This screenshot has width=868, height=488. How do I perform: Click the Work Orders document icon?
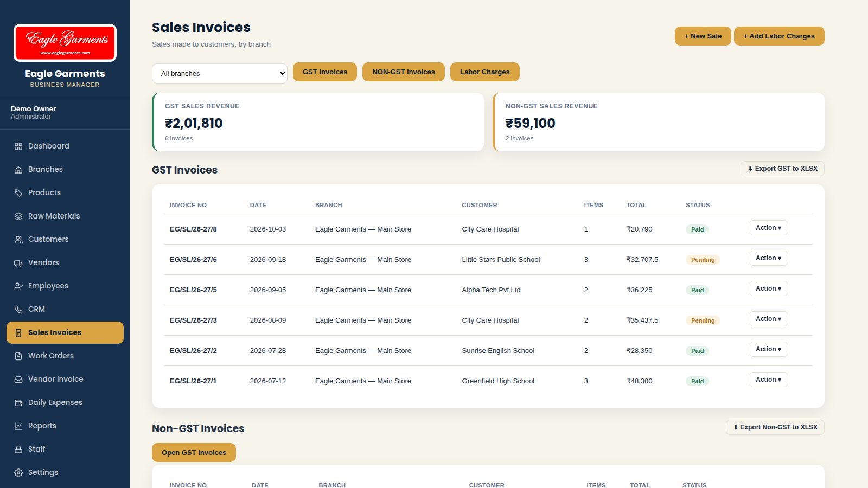(x=18, y=356)
